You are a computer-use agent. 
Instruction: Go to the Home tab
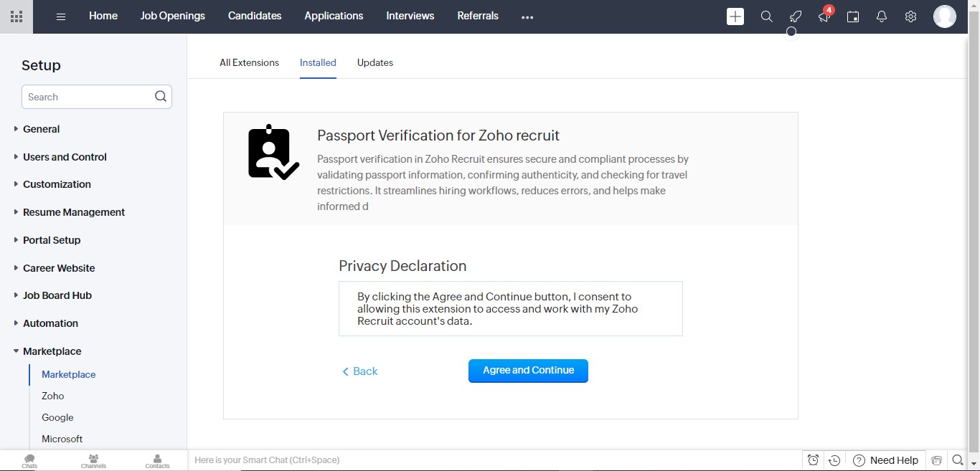[x=103, y=16]
